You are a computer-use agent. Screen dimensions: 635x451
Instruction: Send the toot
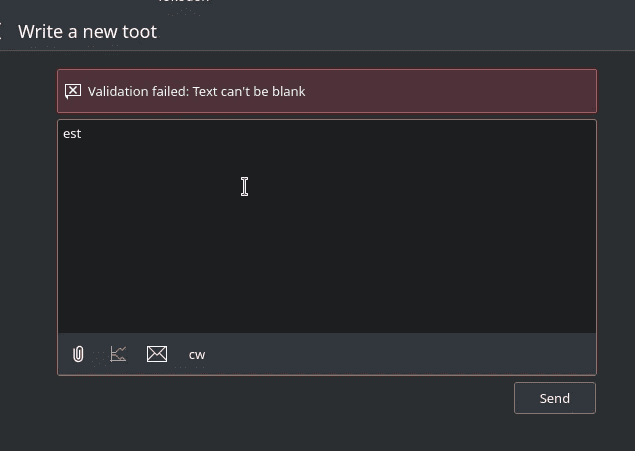pos(555,398)
